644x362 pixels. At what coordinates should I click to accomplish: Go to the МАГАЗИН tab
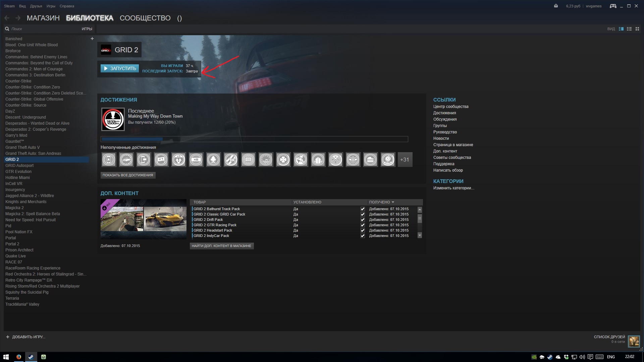(x=43, y=18)
